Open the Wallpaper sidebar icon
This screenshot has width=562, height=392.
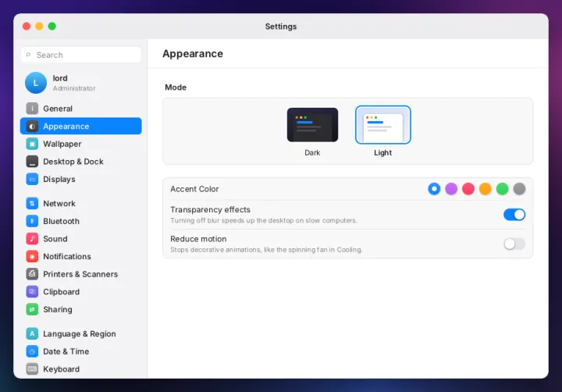click(32, 144)
